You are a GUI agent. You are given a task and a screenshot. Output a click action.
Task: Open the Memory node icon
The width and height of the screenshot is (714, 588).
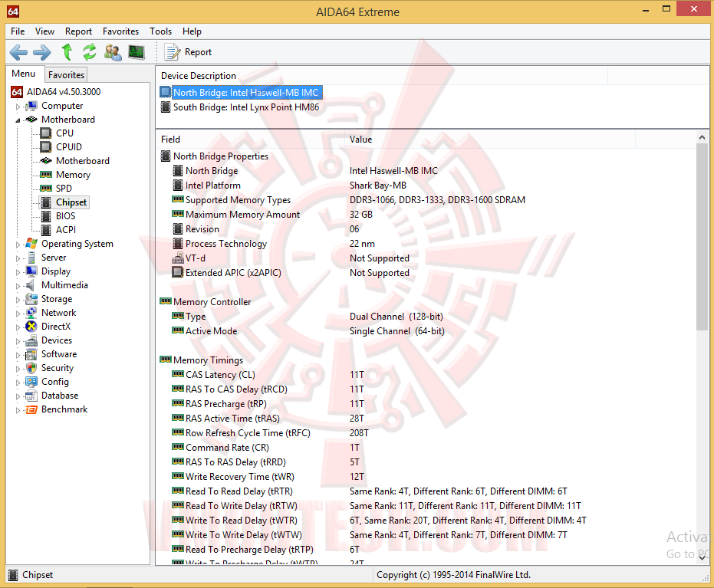[x=45, y=174]
